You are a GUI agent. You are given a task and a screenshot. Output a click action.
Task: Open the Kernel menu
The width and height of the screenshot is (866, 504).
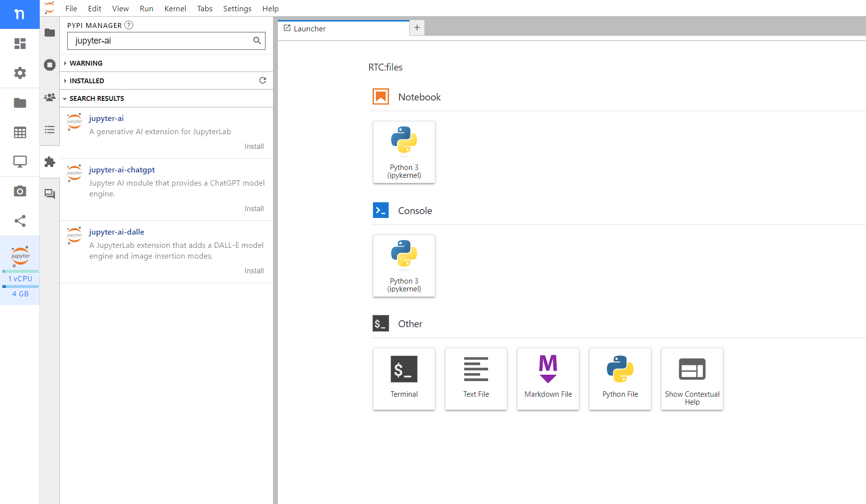coord(175,8)
